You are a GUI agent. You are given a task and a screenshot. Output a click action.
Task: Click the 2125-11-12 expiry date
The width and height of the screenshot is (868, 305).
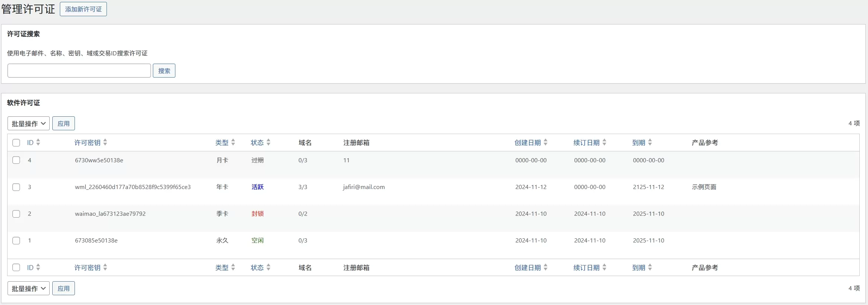tap(649, 187)
